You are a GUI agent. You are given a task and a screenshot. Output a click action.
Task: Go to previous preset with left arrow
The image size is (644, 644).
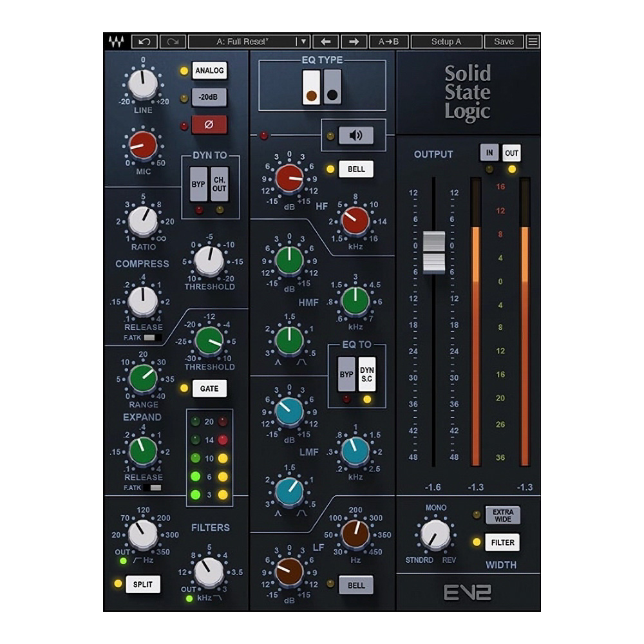tap(326, 41)
